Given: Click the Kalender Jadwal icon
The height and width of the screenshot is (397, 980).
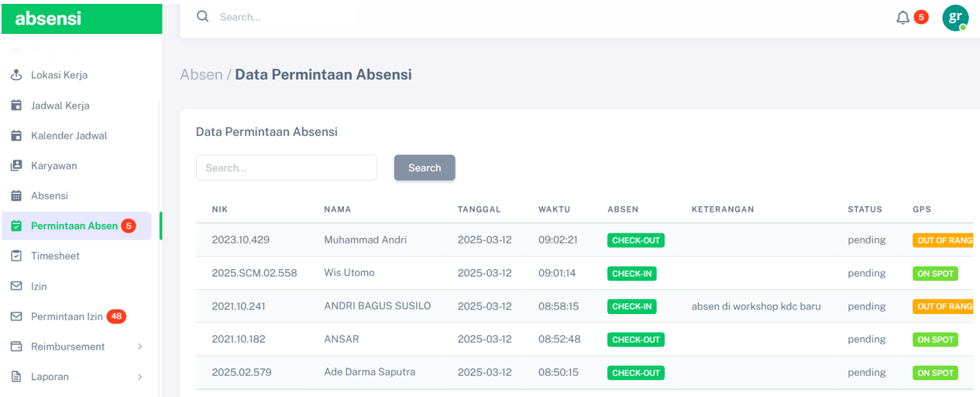Looking at the screenshot, I should coord(16,136).
